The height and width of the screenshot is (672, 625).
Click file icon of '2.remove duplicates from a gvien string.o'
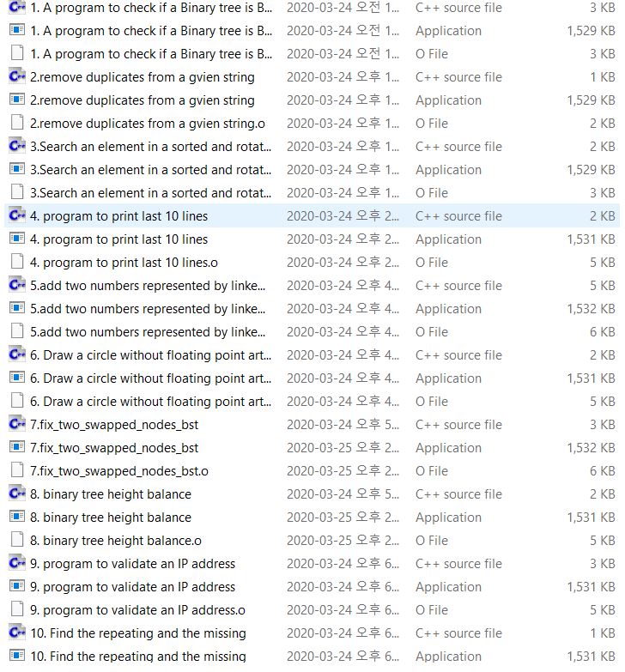click(17, 123)
